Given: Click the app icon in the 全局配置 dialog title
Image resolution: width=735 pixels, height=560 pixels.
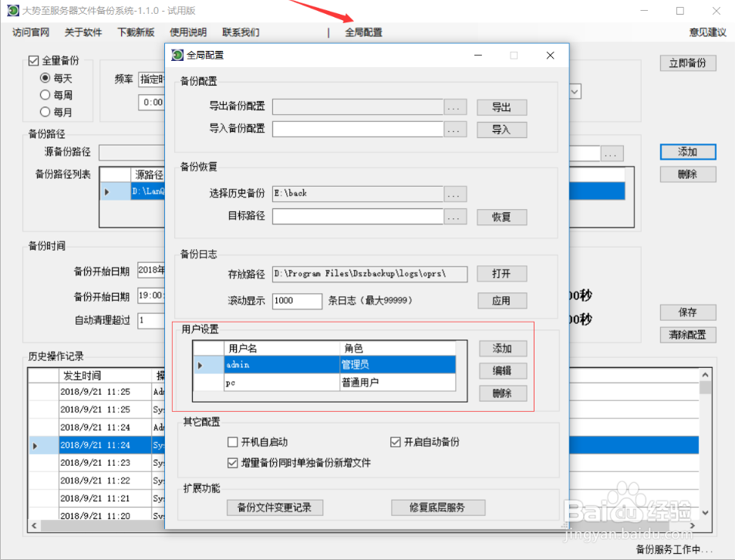Looking at the screenshot, I should pos(177,56).
